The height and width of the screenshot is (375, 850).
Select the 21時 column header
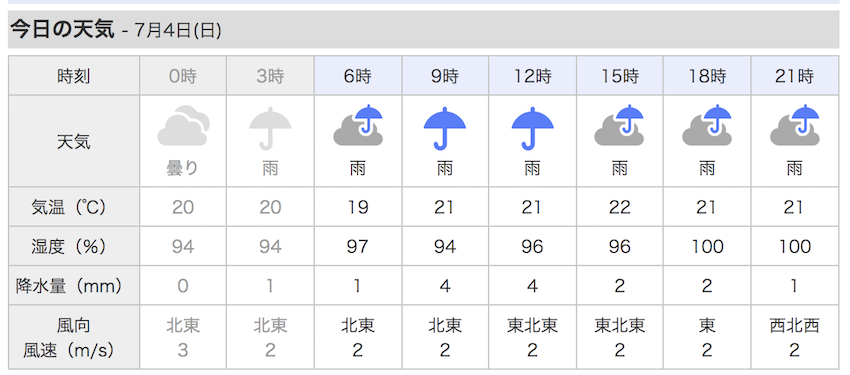point(795,76)
